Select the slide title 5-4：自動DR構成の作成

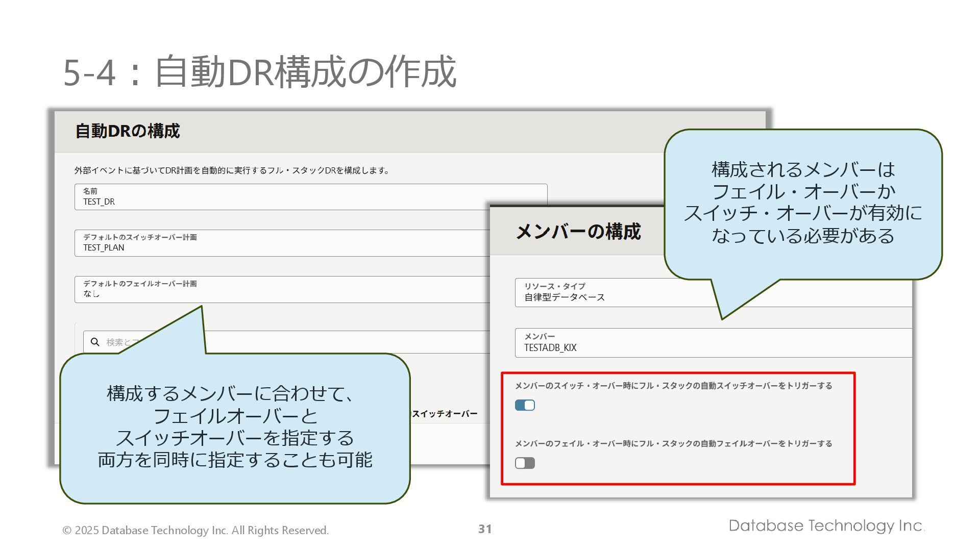pos(259,72)
